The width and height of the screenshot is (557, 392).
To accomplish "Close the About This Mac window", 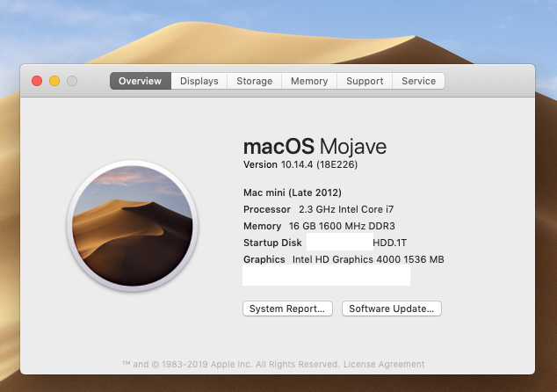I will click(37, 81).
